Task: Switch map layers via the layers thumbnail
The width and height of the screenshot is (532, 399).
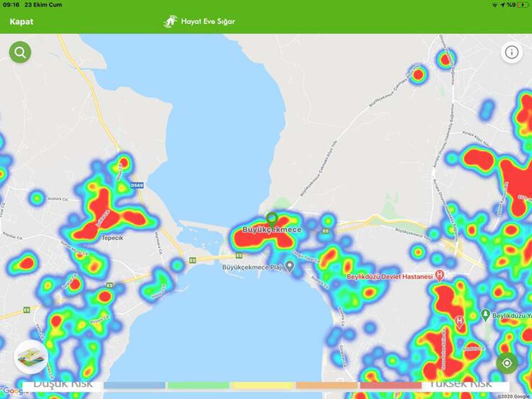Action: 31,357
